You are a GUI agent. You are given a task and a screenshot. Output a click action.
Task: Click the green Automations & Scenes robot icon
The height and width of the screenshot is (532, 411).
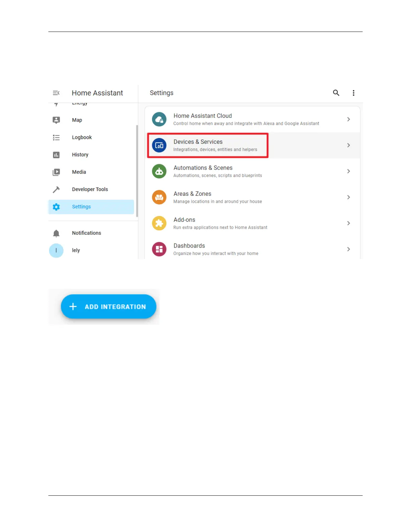(x=159, y=171)
